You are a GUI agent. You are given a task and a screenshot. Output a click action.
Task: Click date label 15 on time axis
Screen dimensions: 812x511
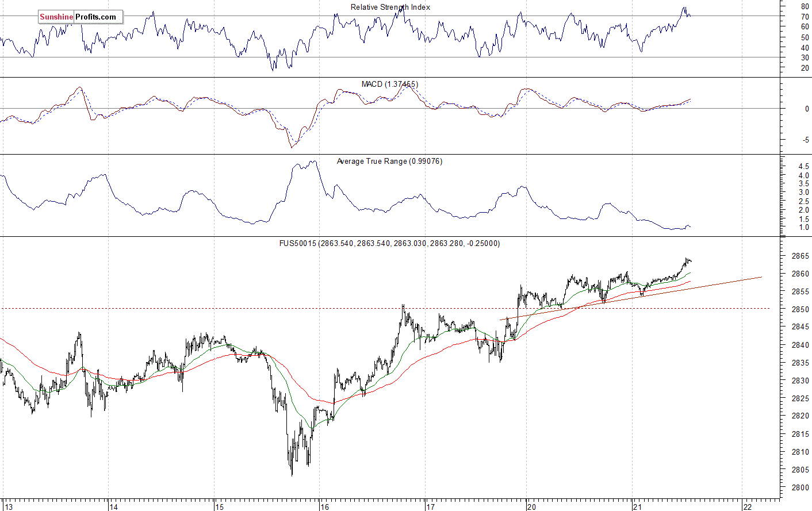click(219, 507)
